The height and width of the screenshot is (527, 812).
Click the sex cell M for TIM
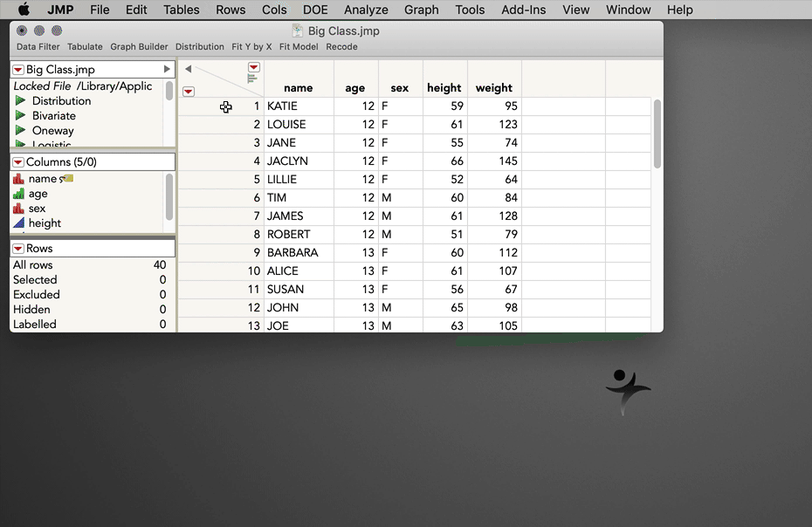click(401, 198)
